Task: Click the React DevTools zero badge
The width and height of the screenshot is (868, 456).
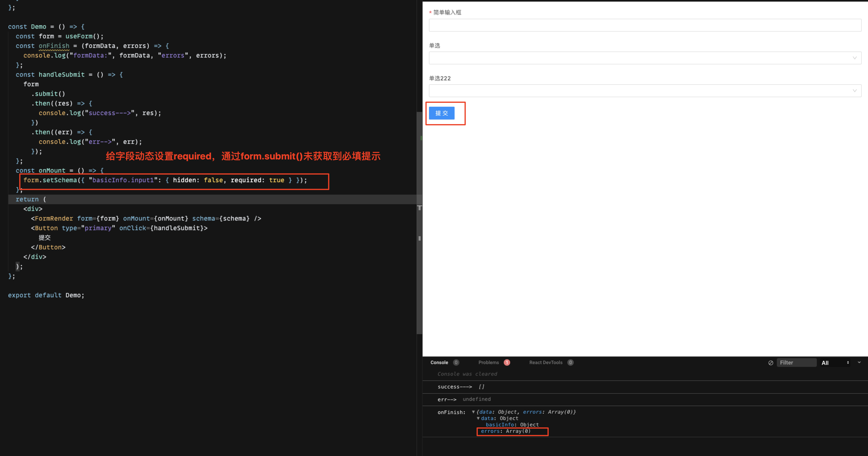Action: click(571, 362)
